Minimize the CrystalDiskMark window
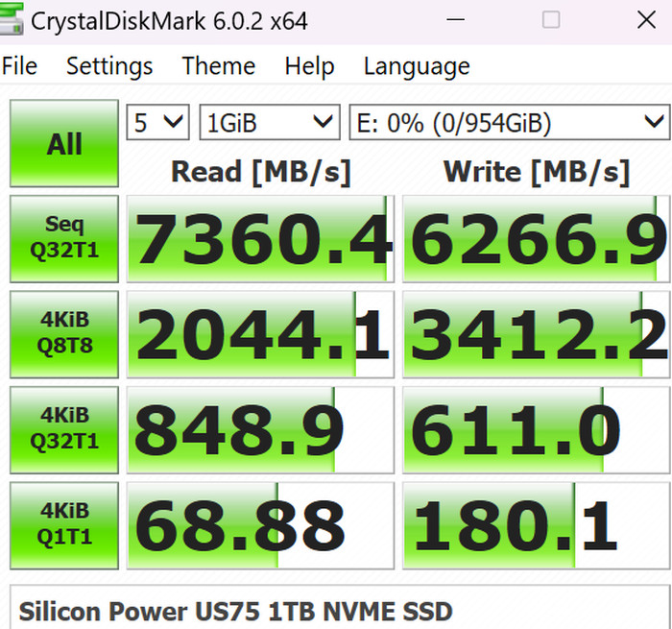This screenshot has width=672, height=629. 455,20
